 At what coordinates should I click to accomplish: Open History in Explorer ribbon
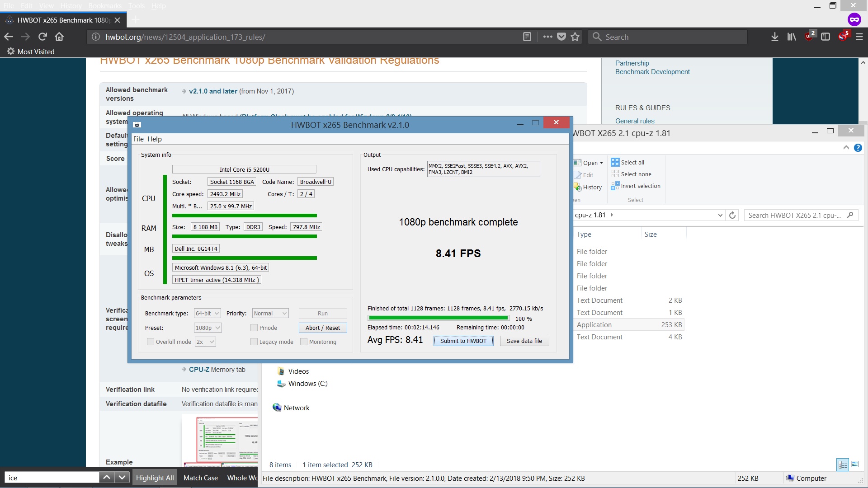pyautogui.click(x=588, y=187)
